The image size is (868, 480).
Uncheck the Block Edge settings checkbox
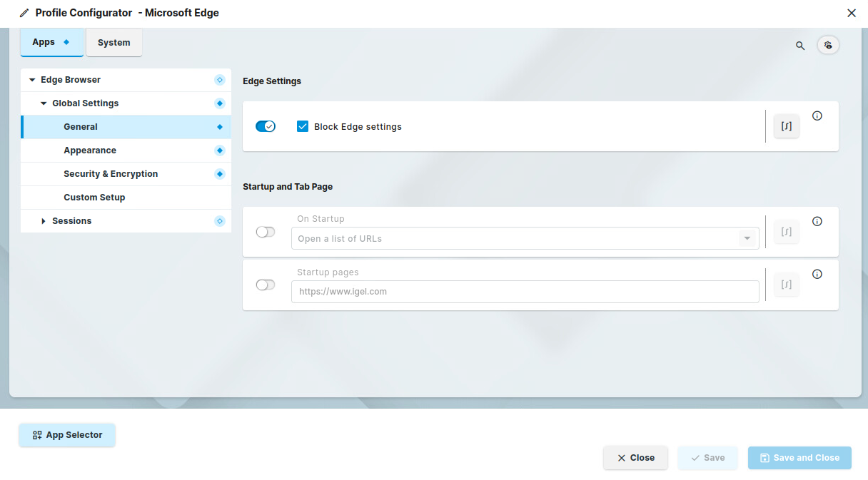303,126
